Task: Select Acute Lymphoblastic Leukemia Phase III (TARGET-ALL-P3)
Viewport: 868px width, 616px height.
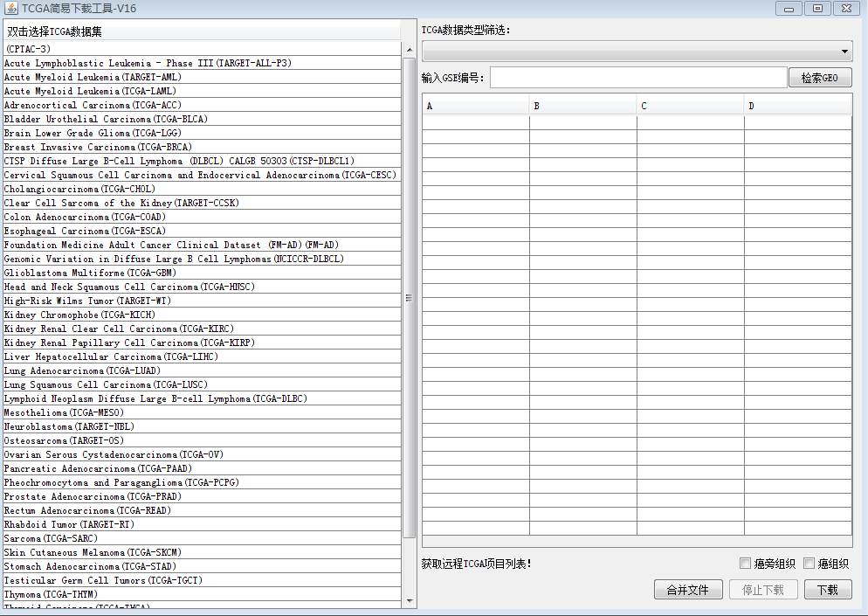Action: [x=202, y=63]
